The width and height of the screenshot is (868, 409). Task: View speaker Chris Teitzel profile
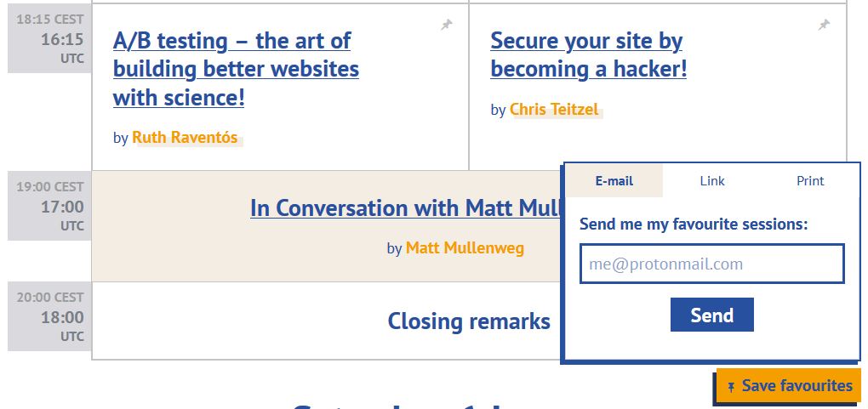point(554,110)
